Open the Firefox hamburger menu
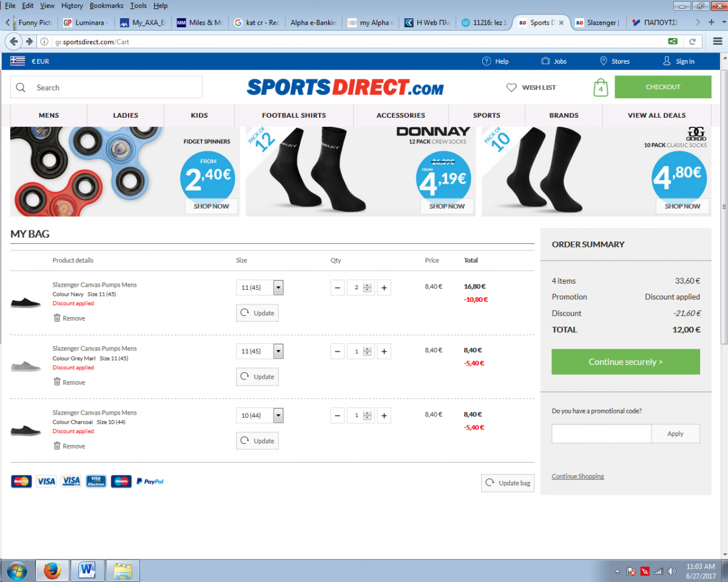Image resolution: width=728 pixels, height=582 pixels. [x=718, y=42]
